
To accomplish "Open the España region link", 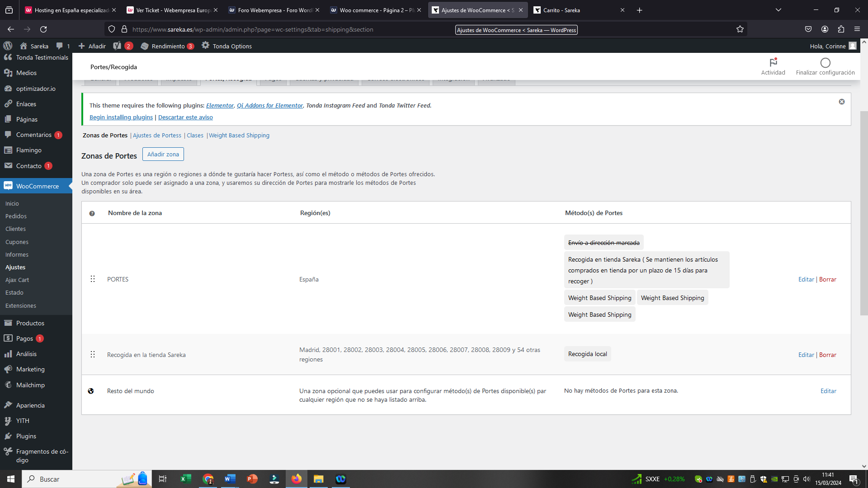I will (309, 280).
